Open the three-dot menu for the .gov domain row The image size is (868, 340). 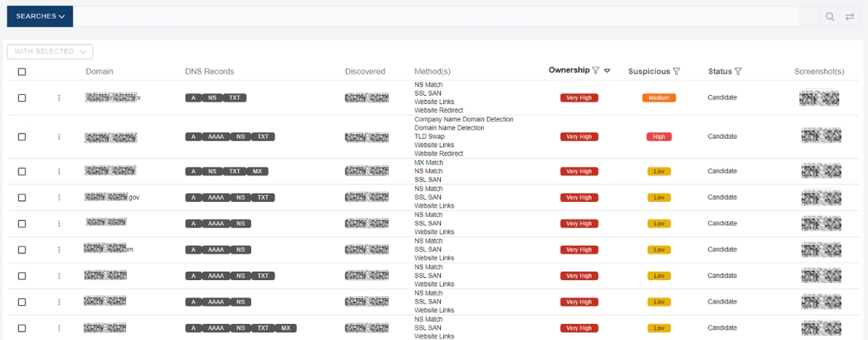click(x=59, y=197)
